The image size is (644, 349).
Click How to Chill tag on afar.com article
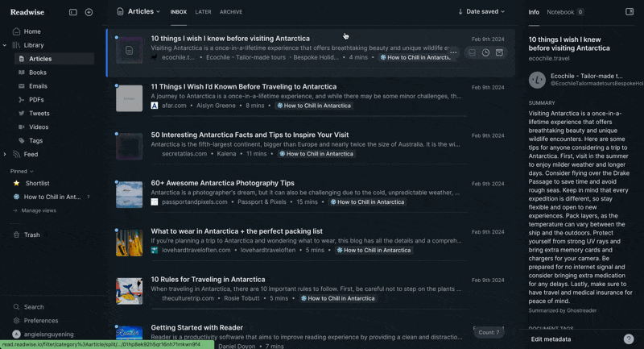(x=314, y=106)
